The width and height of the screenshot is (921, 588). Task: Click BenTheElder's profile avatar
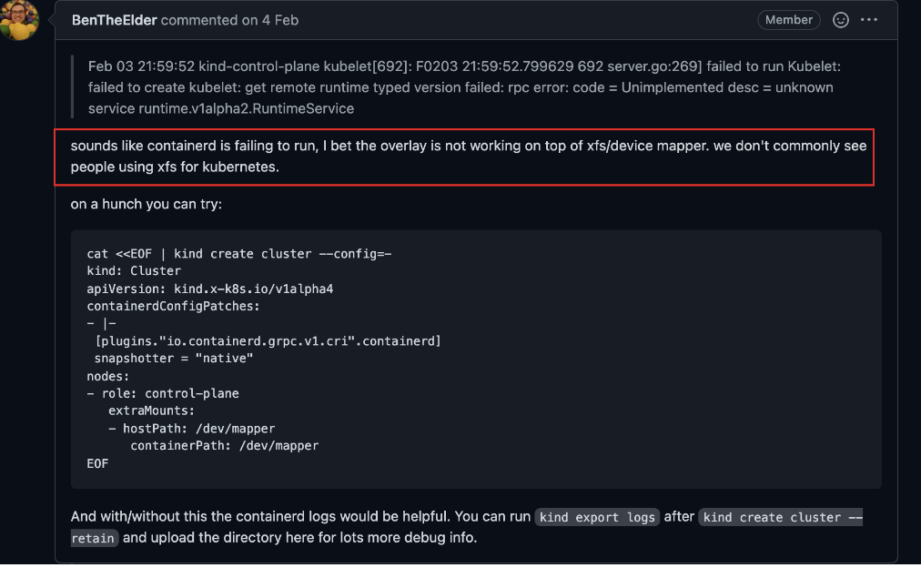[19, 21]
